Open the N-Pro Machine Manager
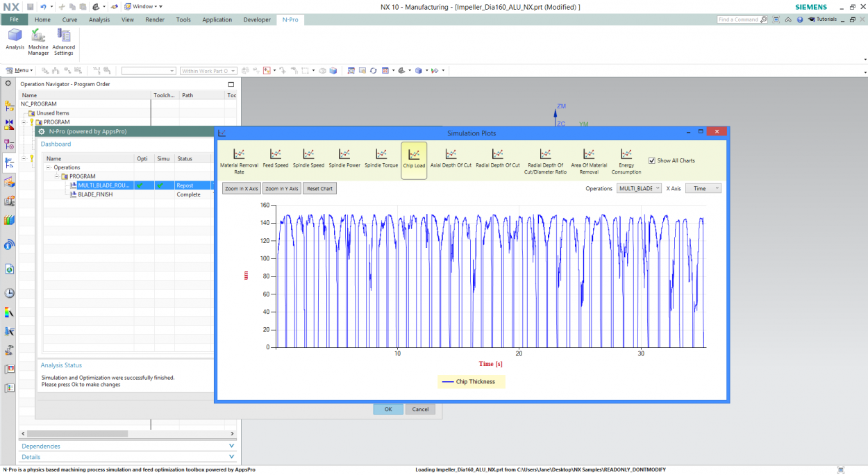868x475 pixels. click(x=38, y=42)
